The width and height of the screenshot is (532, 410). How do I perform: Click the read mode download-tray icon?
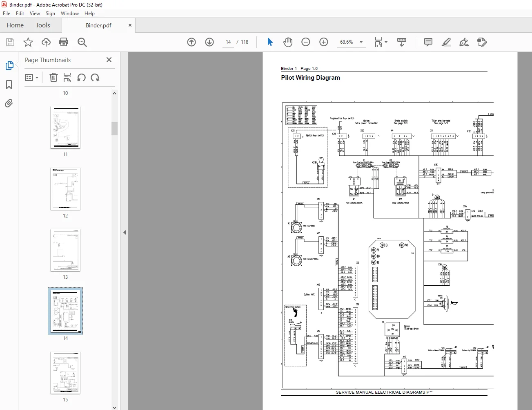(402, 42)
